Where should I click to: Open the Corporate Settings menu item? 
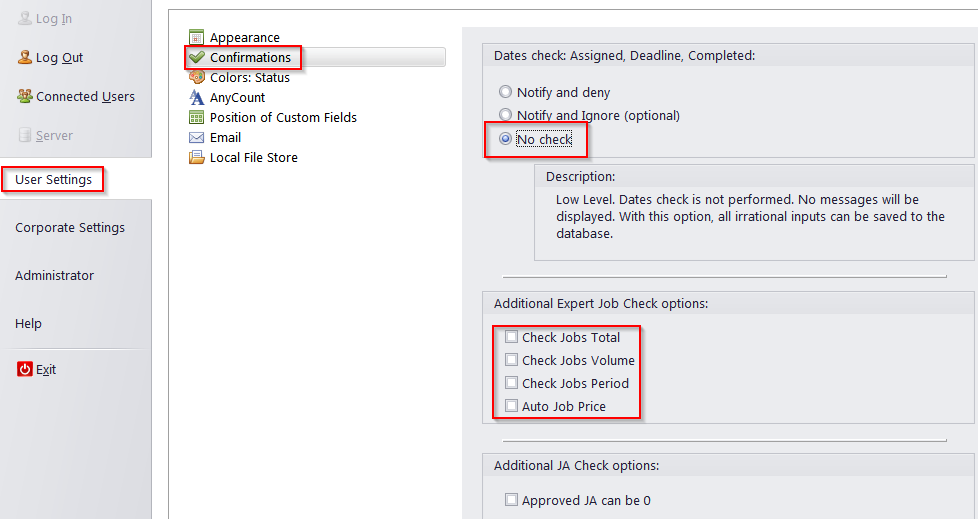(x=70, y=228)
